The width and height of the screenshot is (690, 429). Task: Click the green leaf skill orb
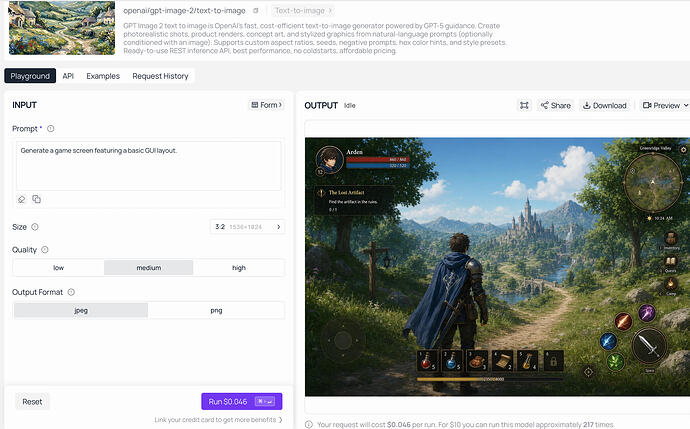click(x=616, y=362)
